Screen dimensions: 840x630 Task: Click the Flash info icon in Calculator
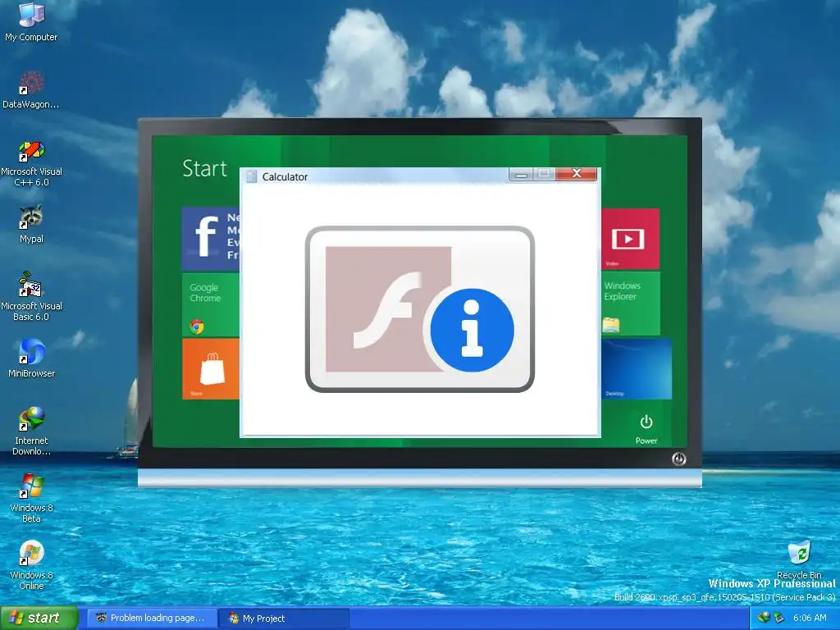pyautogui.click(x=419, y=309)
